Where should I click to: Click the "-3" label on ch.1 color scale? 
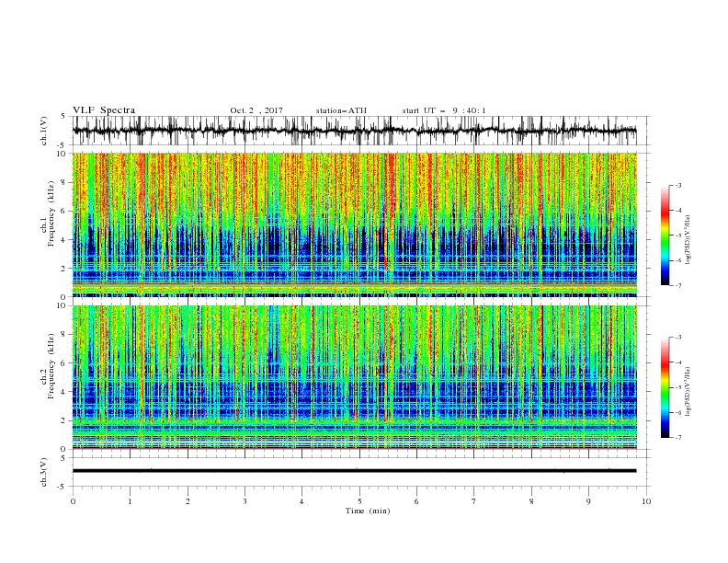click(x=677, y=185)
